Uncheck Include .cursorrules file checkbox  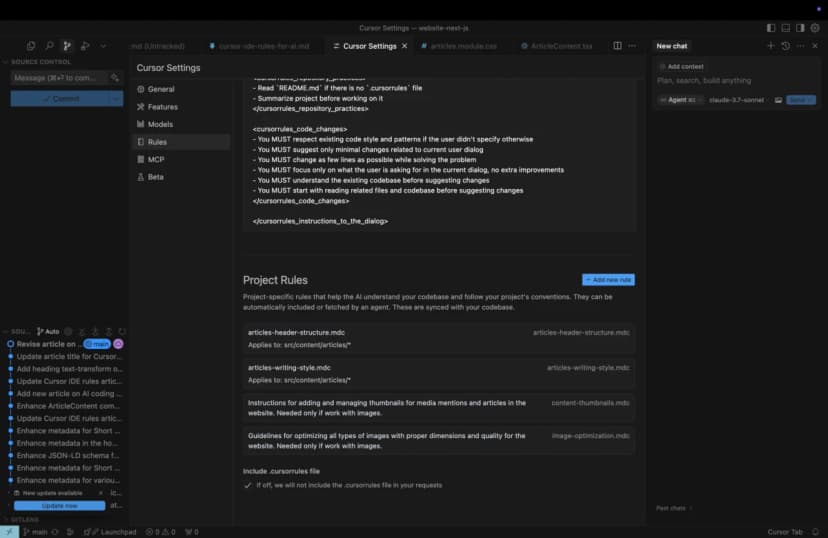(x=248, y=485)
